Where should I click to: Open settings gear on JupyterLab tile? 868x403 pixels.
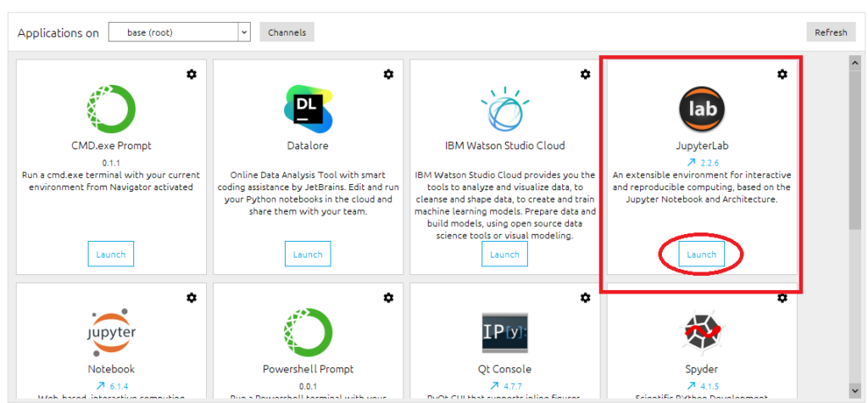pos(782,75)
